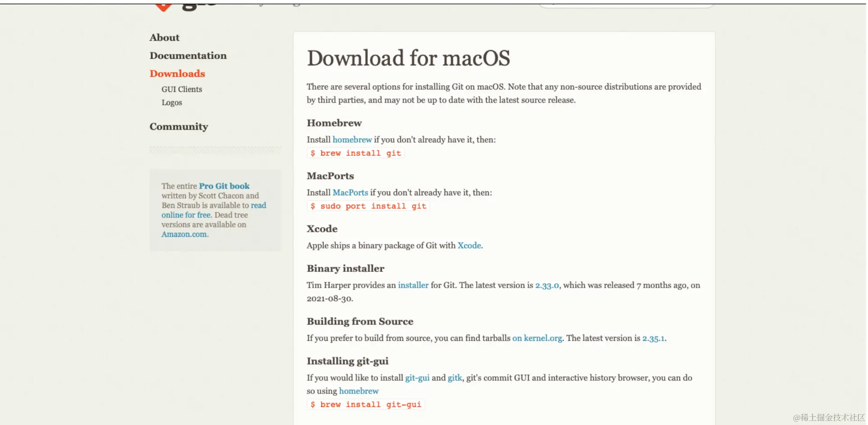Click the Installing git-gui heading
868x425 pixels.
click(347, 361)
